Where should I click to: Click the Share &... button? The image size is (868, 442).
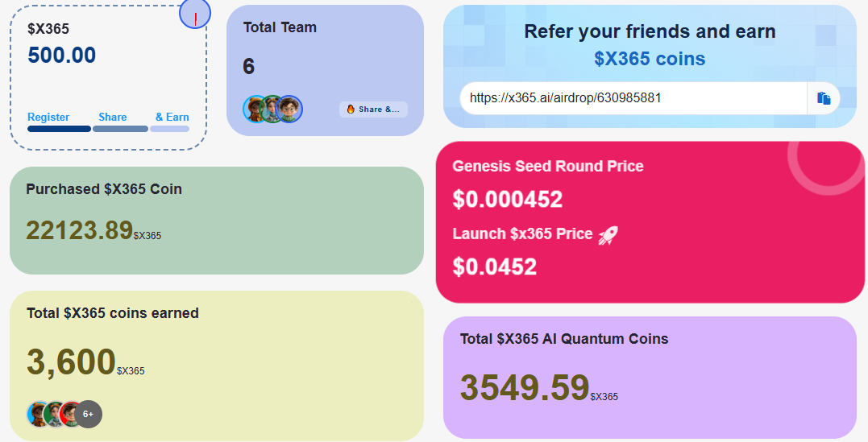coord(374,109)
